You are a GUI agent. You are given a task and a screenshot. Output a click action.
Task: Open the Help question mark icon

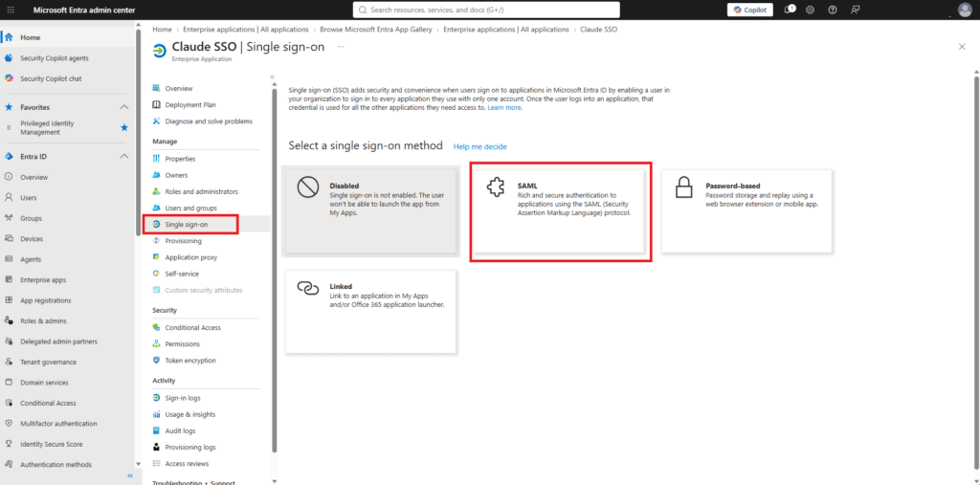click(833, 10)
